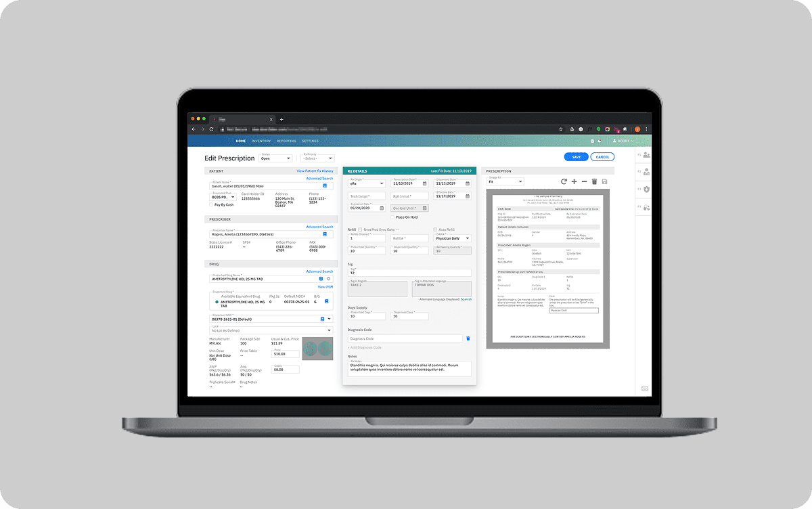Viewport: 812px width, 509px height.
Task: Enable the Pay By Cash checkbox
Action: [x=212, y=204]
